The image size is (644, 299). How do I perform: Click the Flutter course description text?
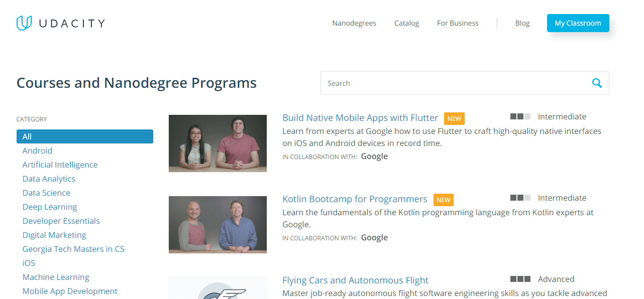pyautogui.click(x=442, y=137)
